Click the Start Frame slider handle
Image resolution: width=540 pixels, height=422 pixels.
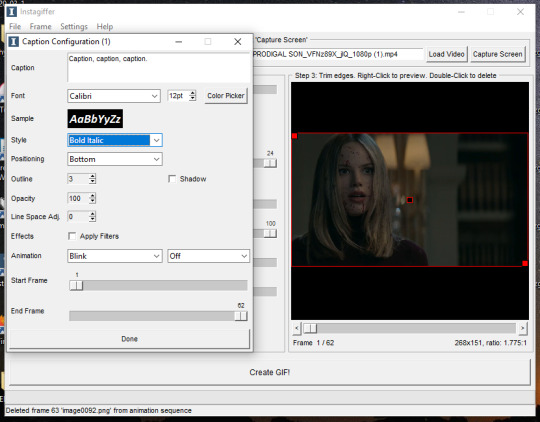point(76,285)
